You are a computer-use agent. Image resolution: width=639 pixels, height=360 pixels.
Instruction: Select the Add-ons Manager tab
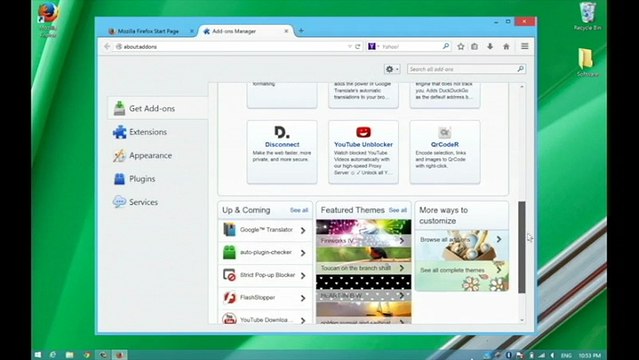(245, 31)
